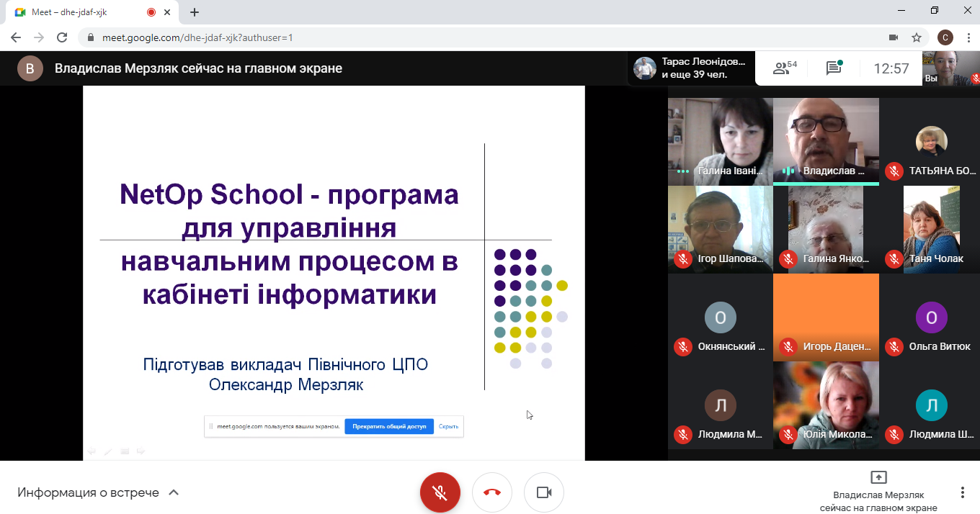Click the Скрыть link
980x514 pixels.
(x=448, y=426)
